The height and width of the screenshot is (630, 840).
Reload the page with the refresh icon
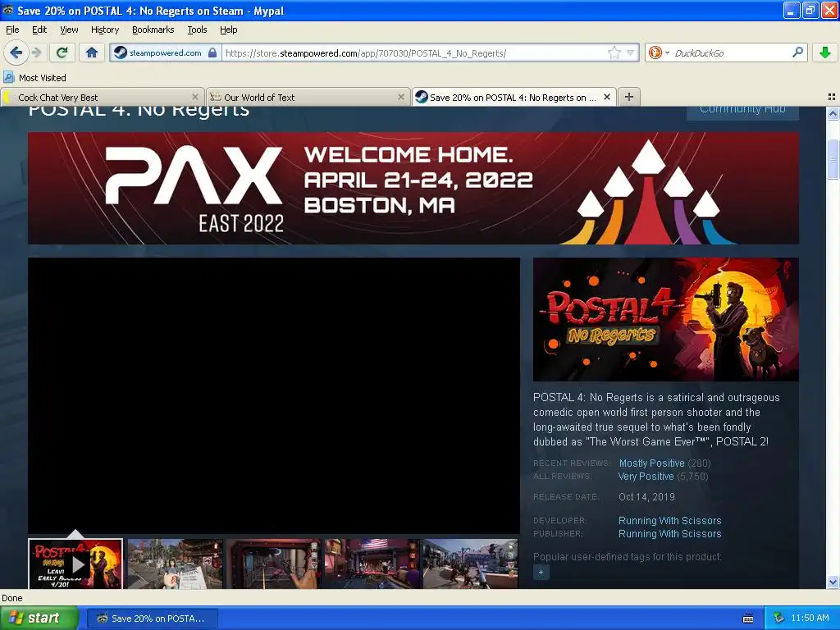point(62,52)
